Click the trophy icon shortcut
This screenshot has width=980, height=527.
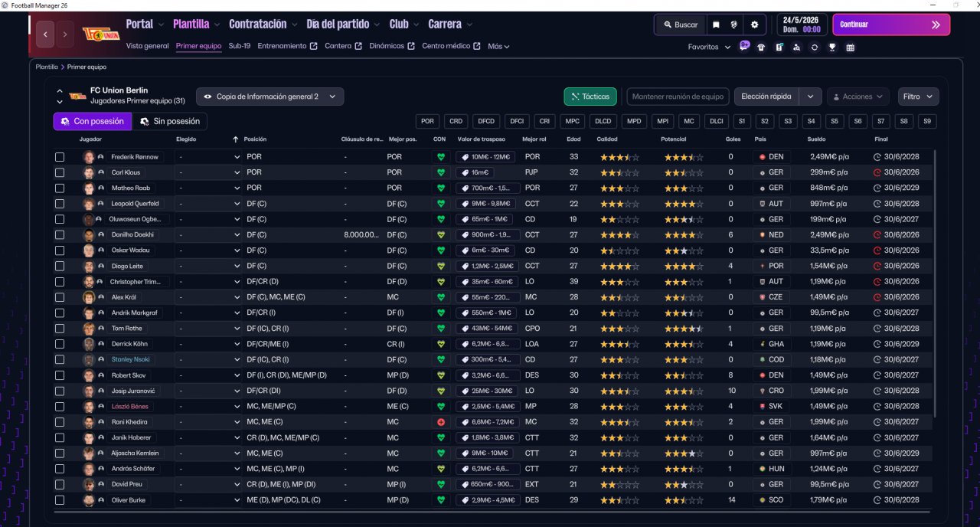[x=832, y=47]
